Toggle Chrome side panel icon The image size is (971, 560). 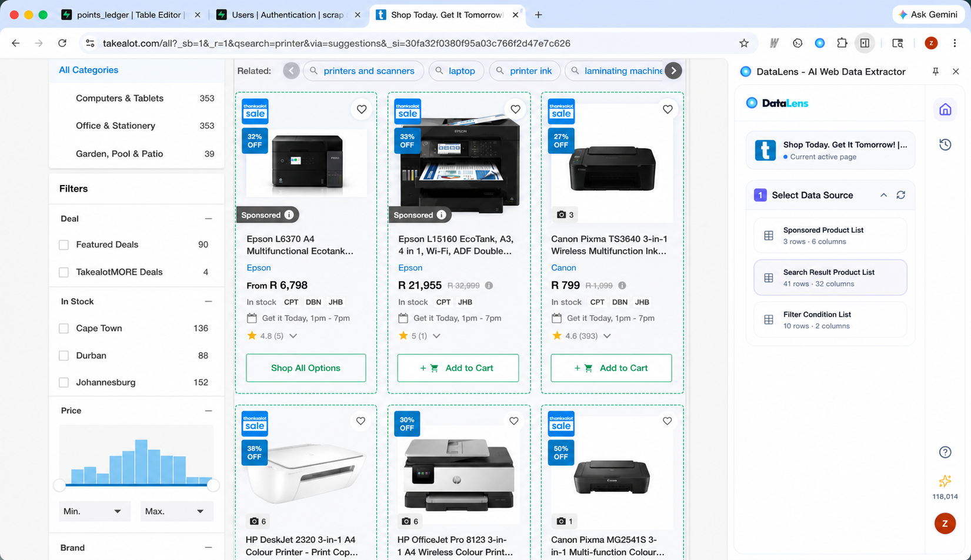(865, 43)
